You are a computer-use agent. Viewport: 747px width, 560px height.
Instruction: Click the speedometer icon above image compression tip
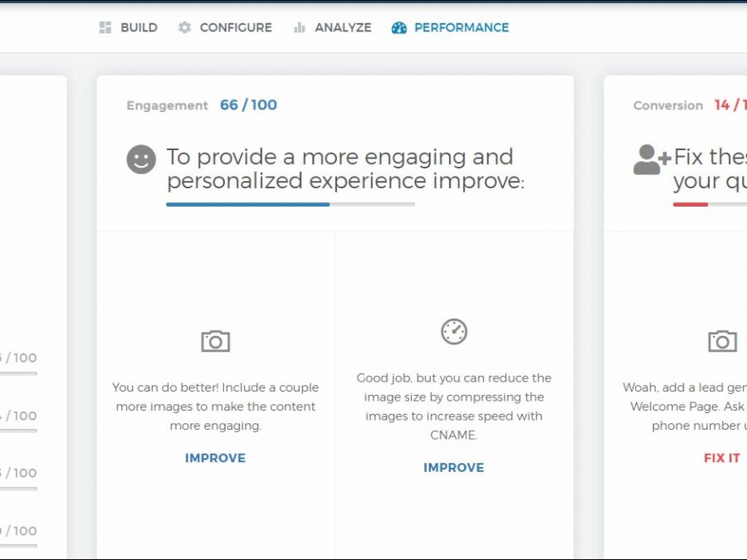(x=454, y=331)
